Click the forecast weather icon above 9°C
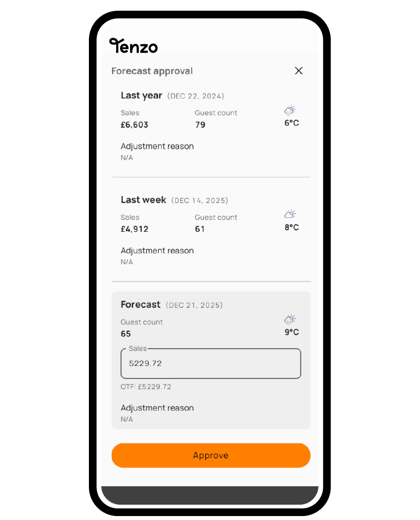Image resolution: width=420 pixels, height=520 pixels. 290,319
